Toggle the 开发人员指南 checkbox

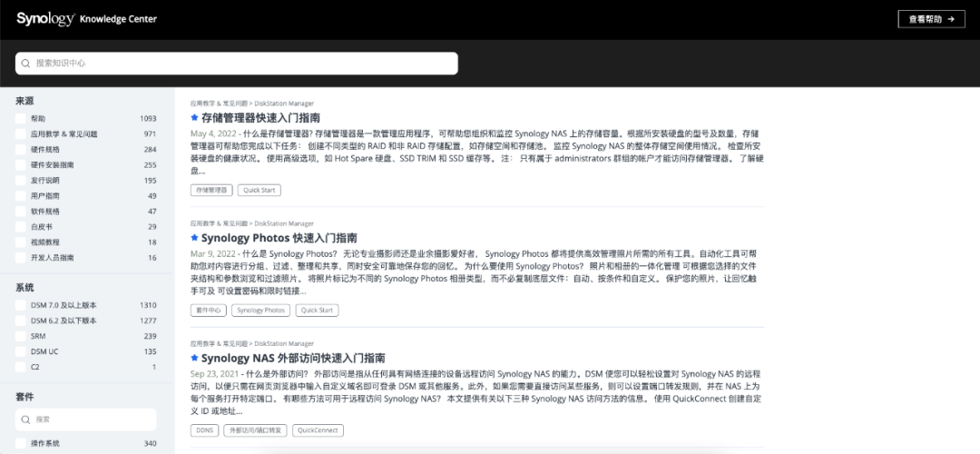21,258
